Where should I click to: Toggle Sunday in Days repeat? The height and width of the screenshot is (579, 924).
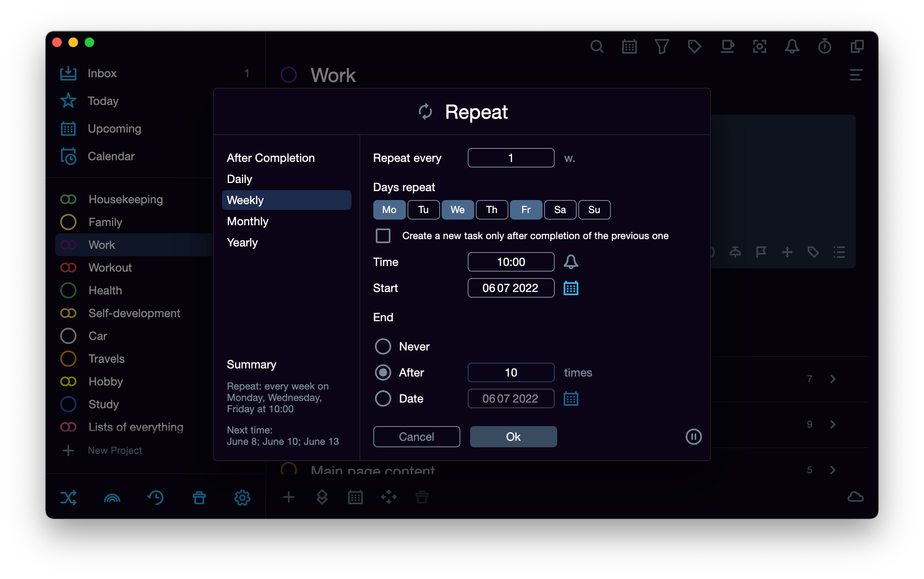tap(594, 210)
